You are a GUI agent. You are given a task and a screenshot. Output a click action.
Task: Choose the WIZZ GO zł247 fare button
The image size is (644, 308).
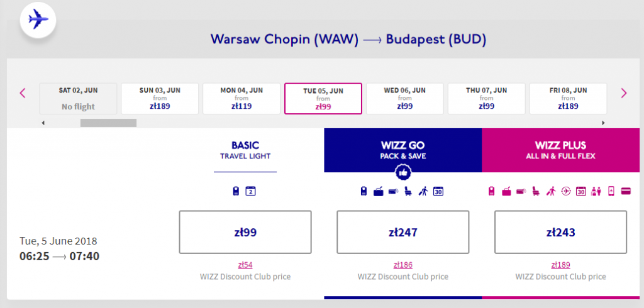[x=403, y=232]
